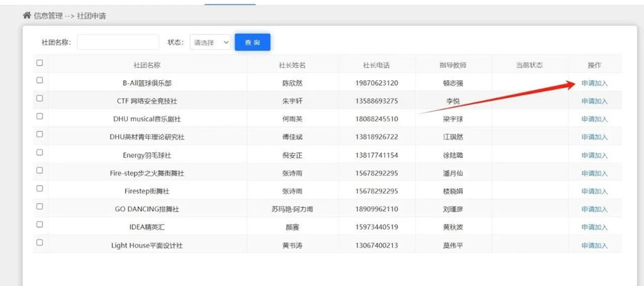Apply to join CTF 网络安全竞技社
The height and width of the screenshot is (286, 644).
tap(594, 102)
